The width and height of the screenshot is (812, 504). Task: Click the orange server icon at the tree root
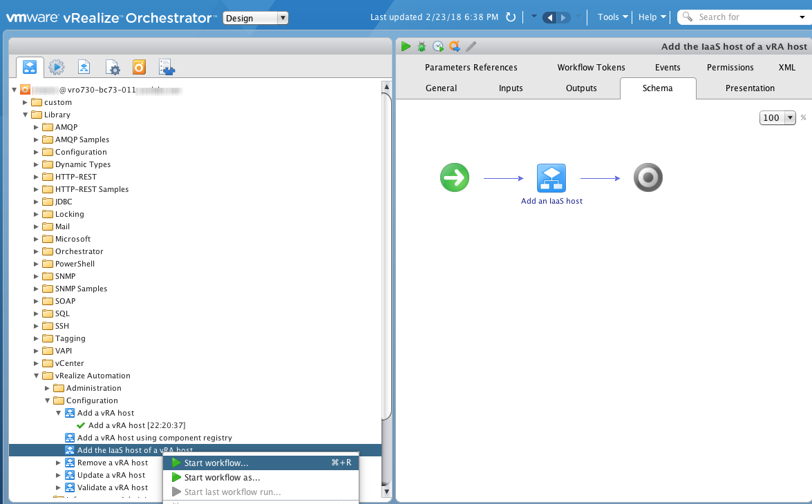coord(25,90)
